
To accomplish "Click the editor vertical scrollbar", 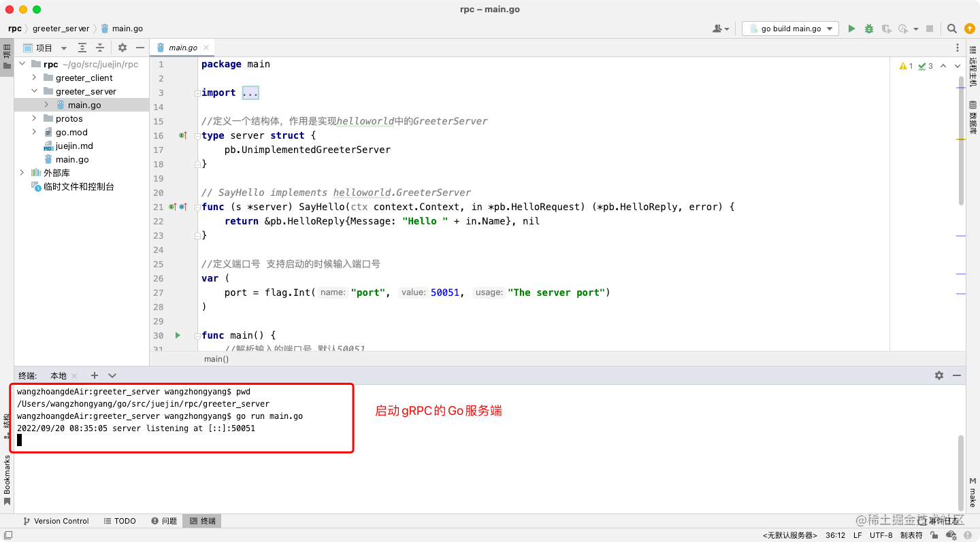I will pos(961,139).
